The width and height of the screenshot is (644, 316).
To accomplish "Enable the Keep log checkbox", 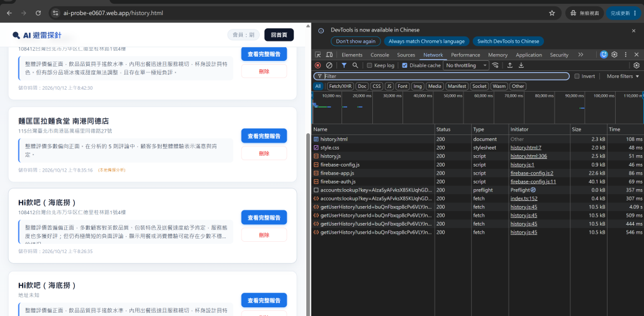I will 370,65.
